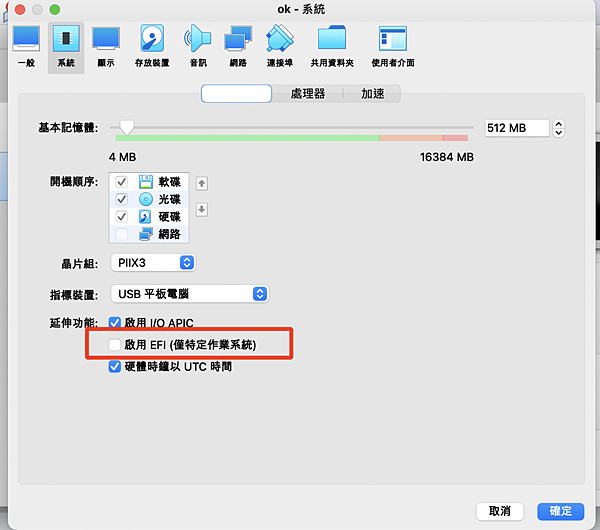This screenshot has height=530, width=600.
Task: Check 網路 in boot order
Action: point(122,234)
